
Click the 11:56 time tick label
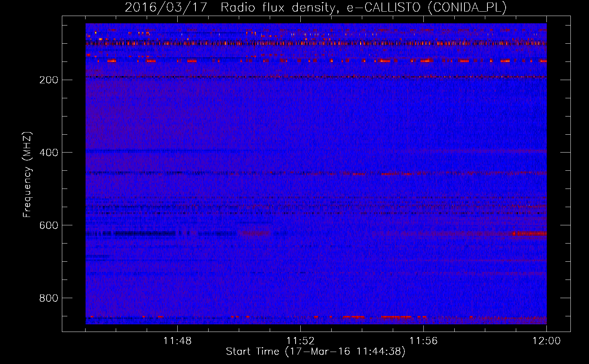point(423,341)
